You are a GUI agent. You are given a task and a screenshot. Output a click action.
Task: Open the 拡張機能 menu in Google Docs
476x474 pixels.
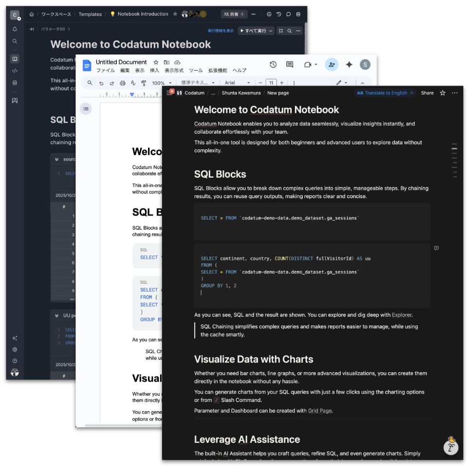pyautogui.click(x=218, y=71)
